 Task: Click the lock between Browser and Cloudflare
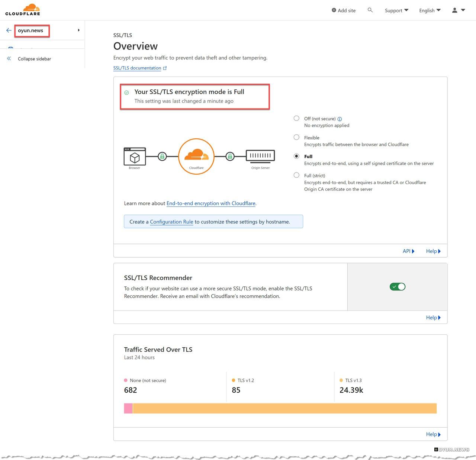(162, 157)
